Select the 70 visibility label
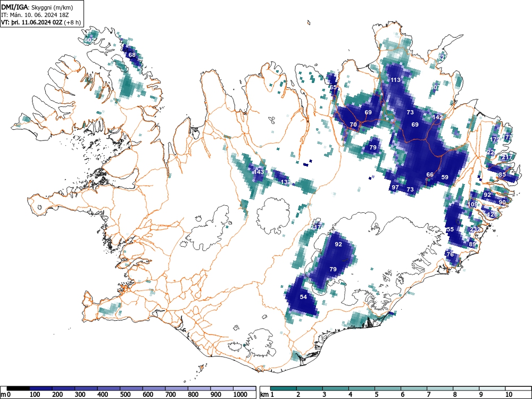Image resolution: width=532 pixels, height=399 pixels. pos(353,124)
